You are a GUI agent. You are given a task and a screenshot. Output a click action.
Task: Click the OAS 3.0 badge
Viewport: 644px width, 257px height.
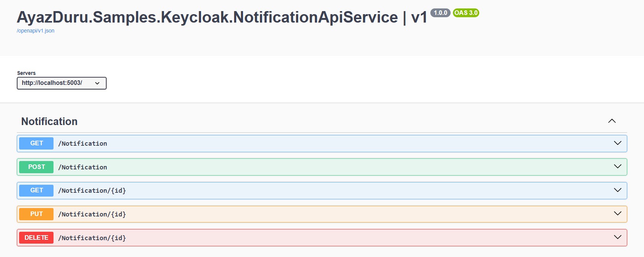pos(466,13)
